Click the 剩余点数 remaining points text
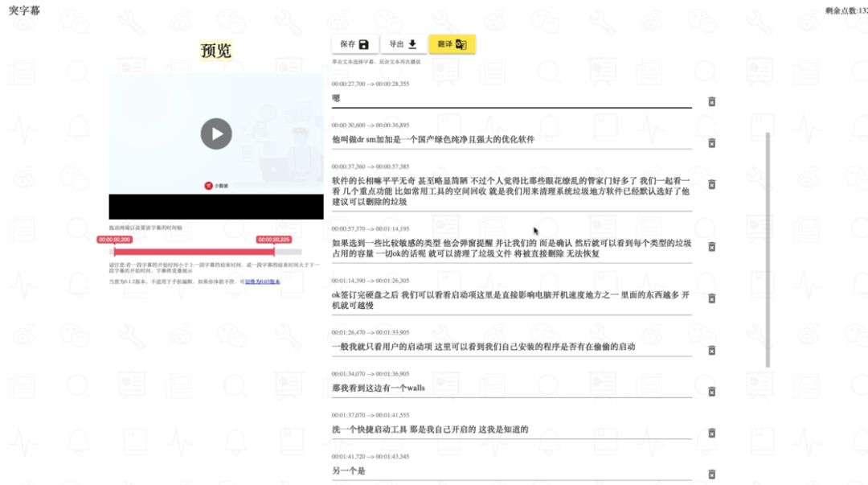 click(x=845, y=10)
